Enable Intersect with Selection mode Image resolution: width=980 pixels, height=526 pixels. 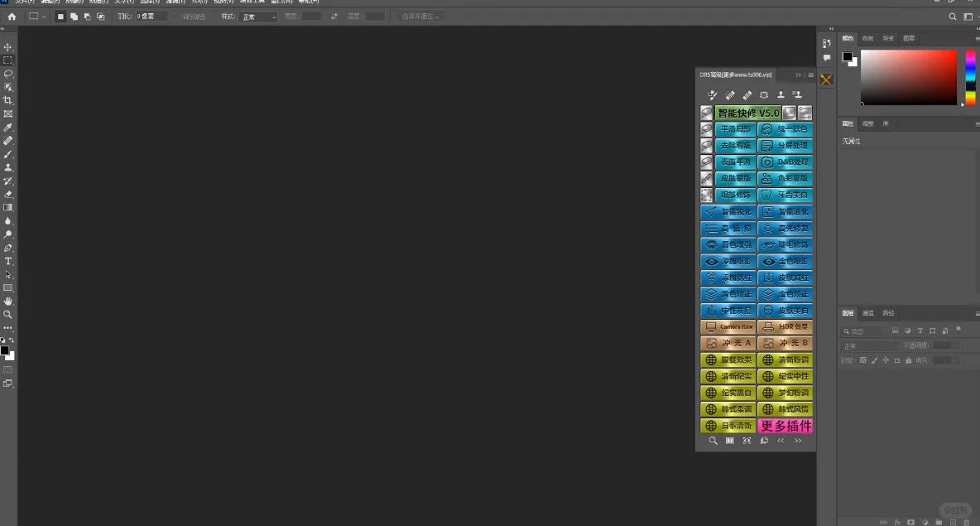click(100, 17)
